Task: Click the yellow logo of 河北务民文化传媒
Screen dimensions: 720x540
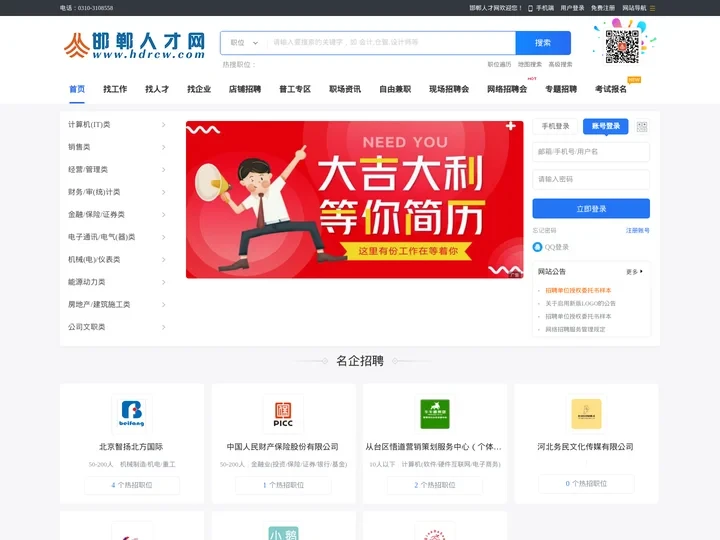Action: 586,413
